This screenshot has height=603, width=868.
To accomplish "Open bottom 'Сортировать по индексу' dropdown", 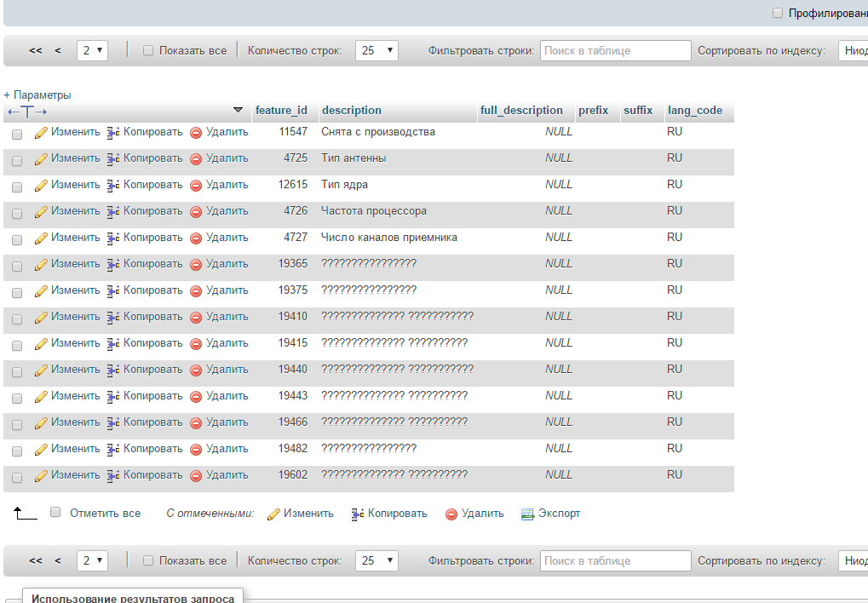I will [x=853, y=560].
